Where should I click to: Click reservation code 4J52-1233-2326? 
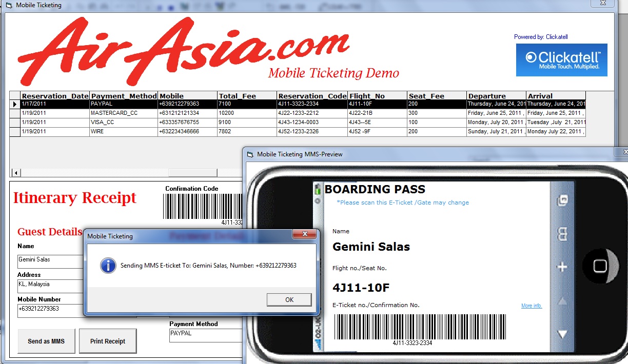click(312, 132)
